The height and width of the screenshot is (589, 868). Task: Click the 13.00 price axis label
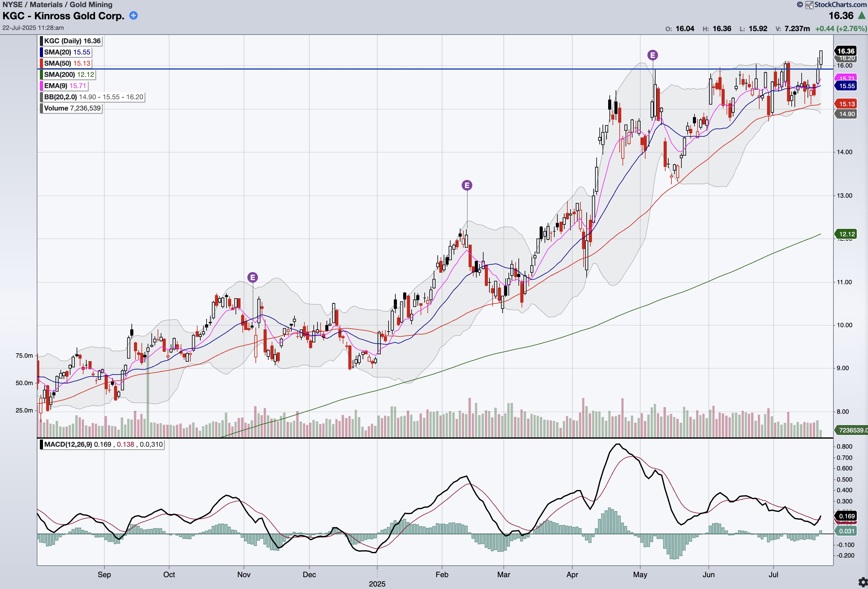pyautogui.click(x=844, y=196)
